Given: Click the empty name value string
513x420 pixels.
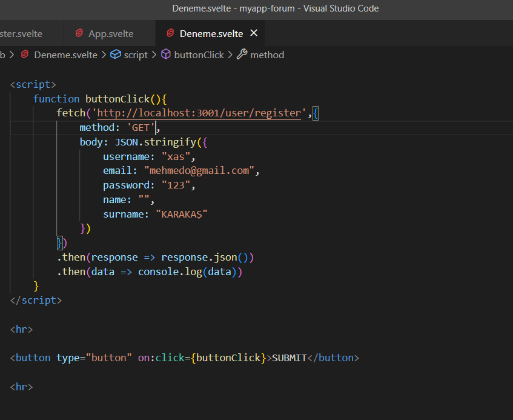Looking at the screenshot, I should [144, 199].
